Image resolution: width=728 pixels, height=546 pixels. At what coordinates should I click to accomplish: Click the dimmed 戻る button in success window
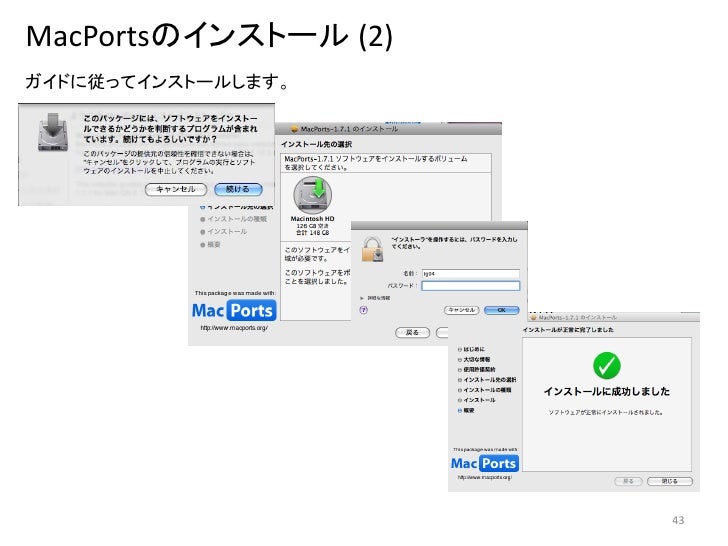[628, 481]
